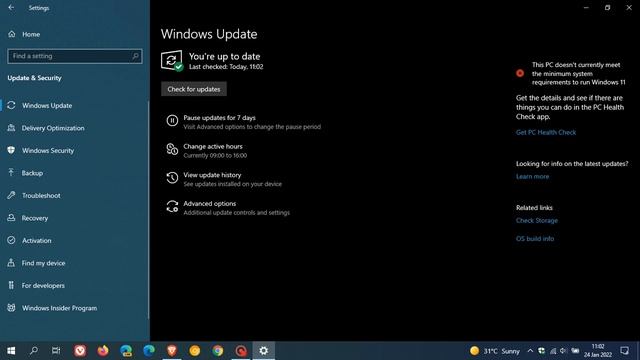Open Google Chrome on taskbar

(218, 351)
